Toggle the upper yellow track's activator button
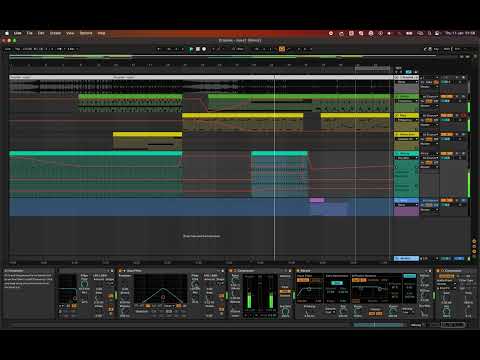Image resolution: width=480 pixels, height=360 pixels. coord(447,115)
